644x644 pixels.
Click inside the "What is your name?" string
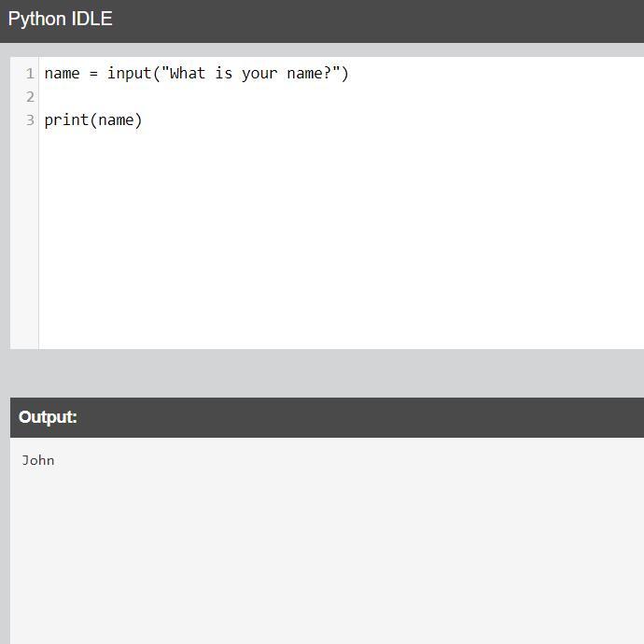[x=250, y=74]
